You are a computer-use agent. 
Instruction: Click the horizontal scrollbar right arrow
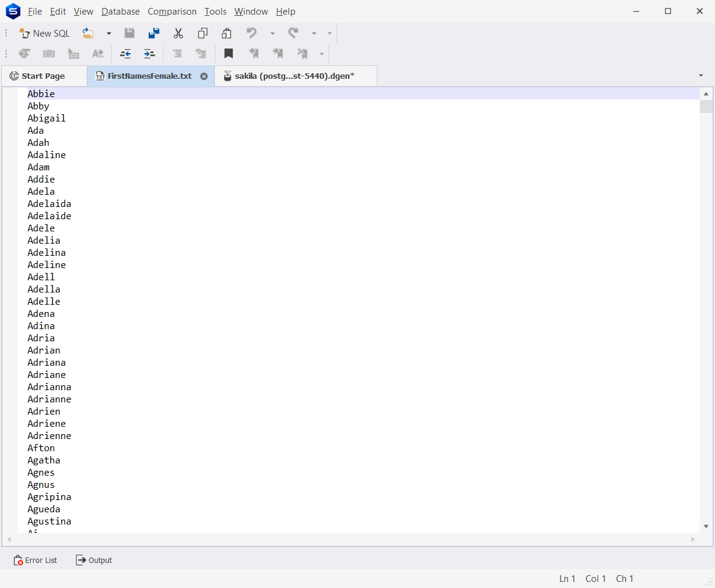coord(693,539)
